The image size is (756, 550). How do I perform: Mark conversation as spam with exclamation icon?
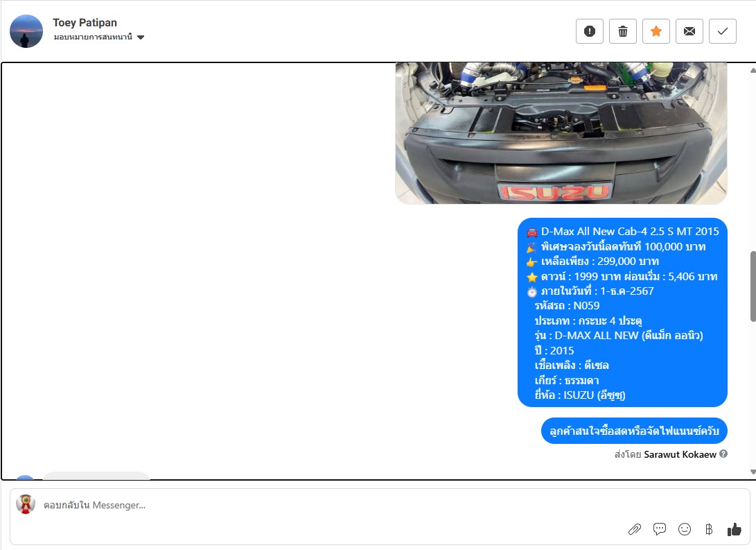(589, 31)
